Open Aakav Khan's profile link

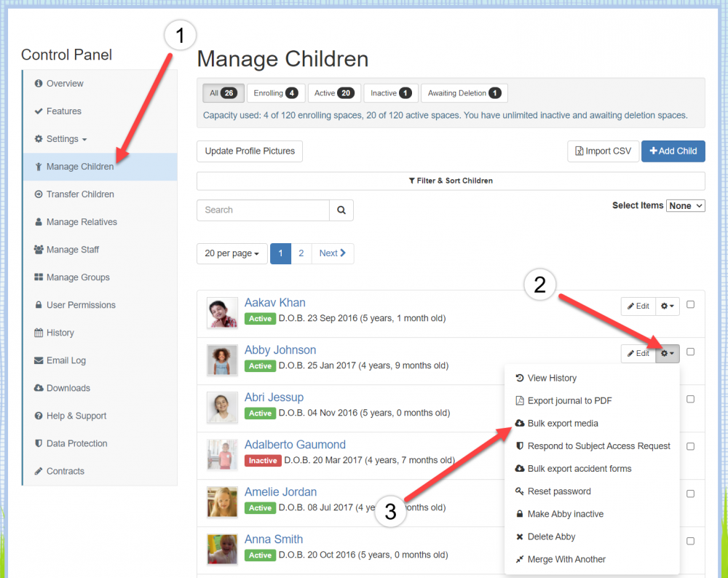(275, 303)
